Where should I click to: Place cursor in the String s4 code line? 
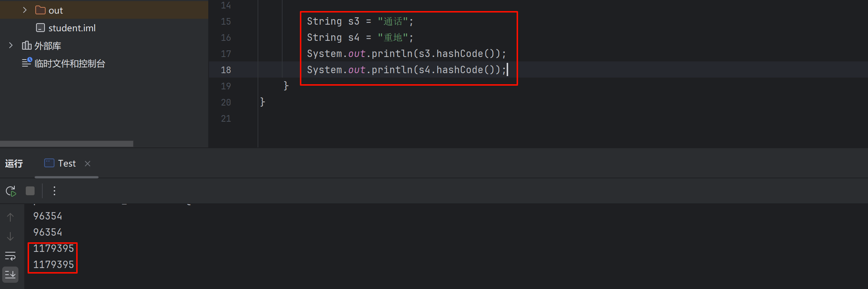tap(360, 38)
